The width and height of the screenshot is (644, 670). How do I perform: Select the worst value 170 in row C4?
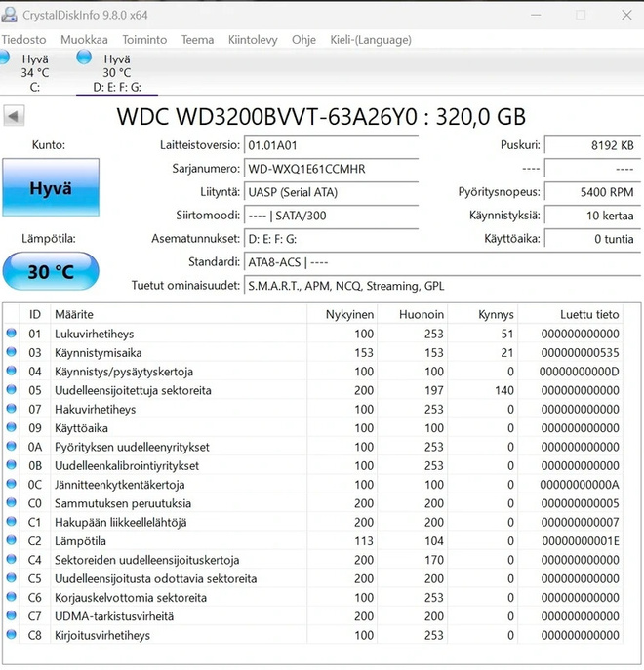tap(434, 560)
